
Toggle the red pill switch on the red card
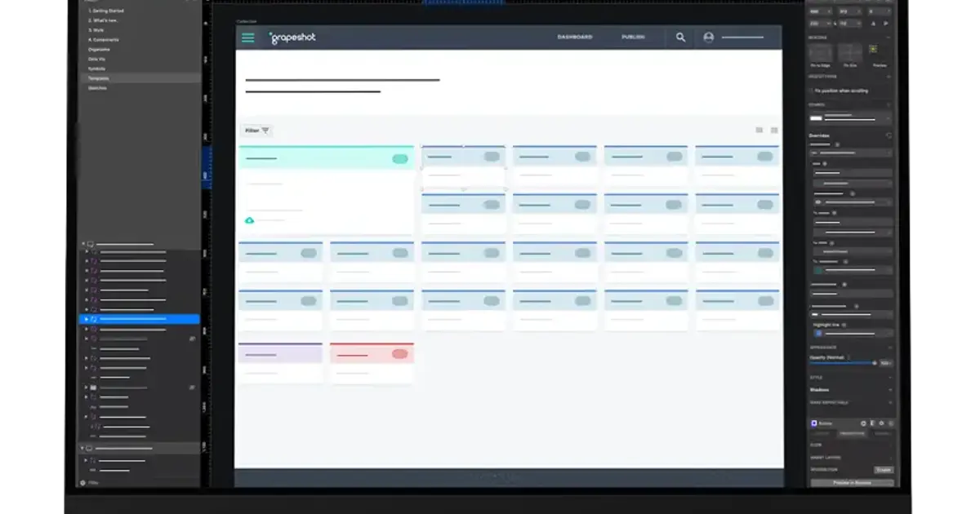[x=399, y=353]
